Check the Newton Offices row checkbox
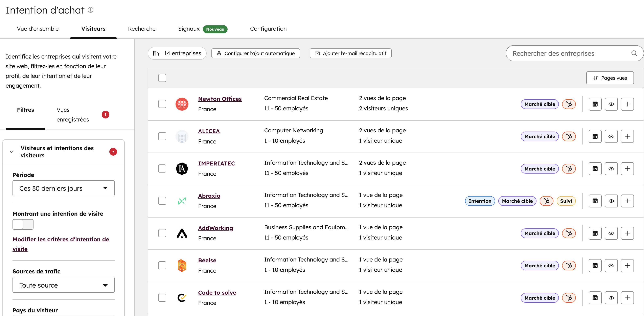Image resolution: width=644 pixels, height=316 pixels. (162, 104)
